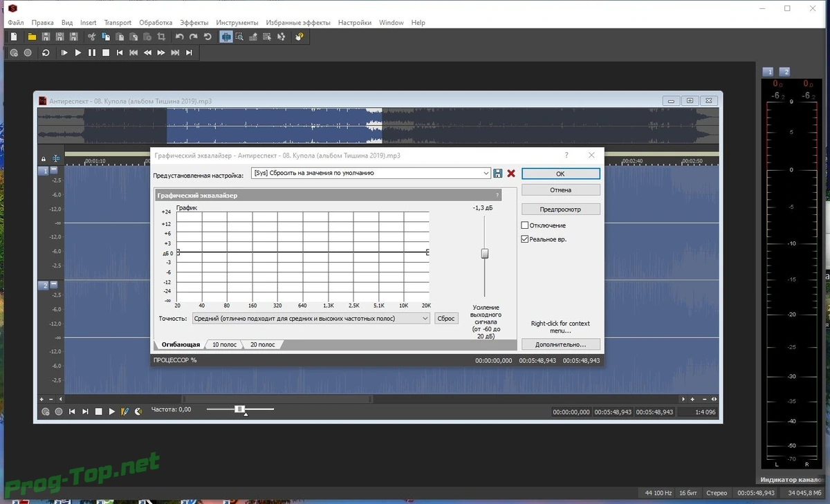Open the Настройки menu
The width and height of the screenshot is (830, 504).
click(x=355, y=23)
